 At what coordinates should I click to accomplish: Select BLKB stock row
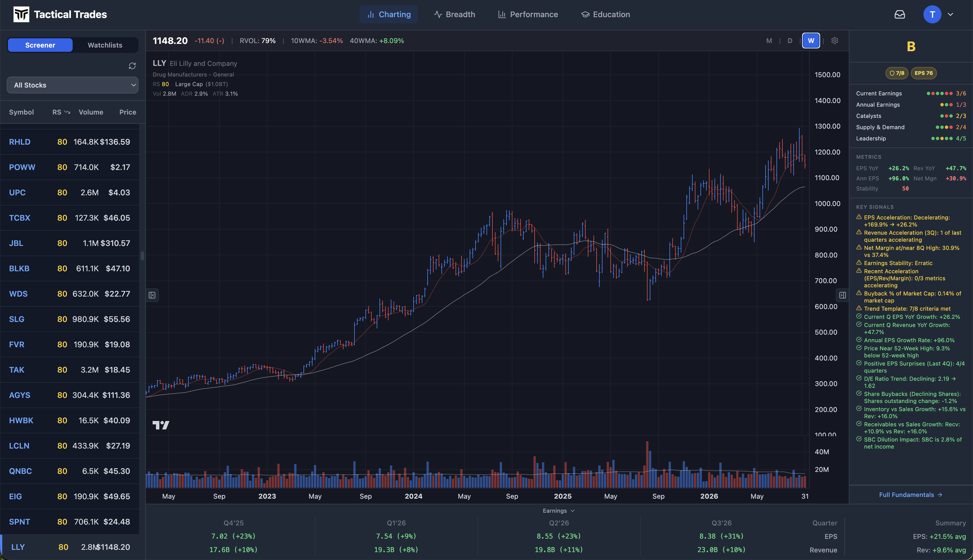coord(70,268)
